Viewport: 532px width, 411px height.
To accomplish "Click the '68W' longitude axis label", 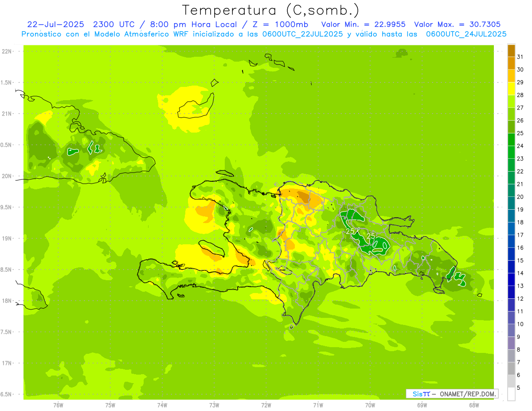I will click(x=474, y=405).
